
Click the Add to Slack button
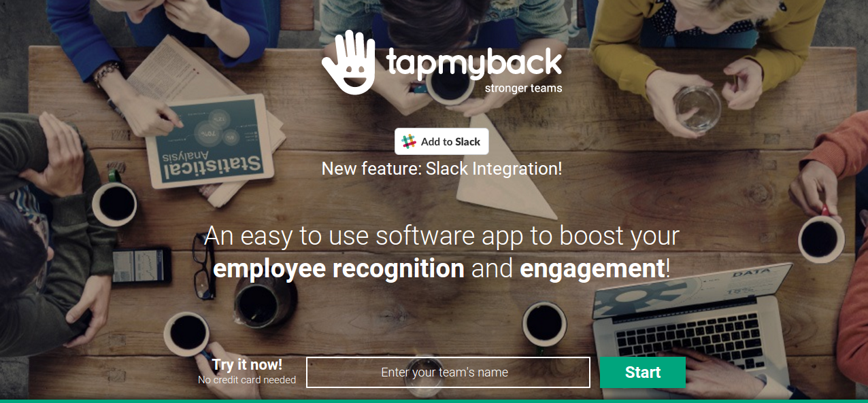tap(441, 141)
